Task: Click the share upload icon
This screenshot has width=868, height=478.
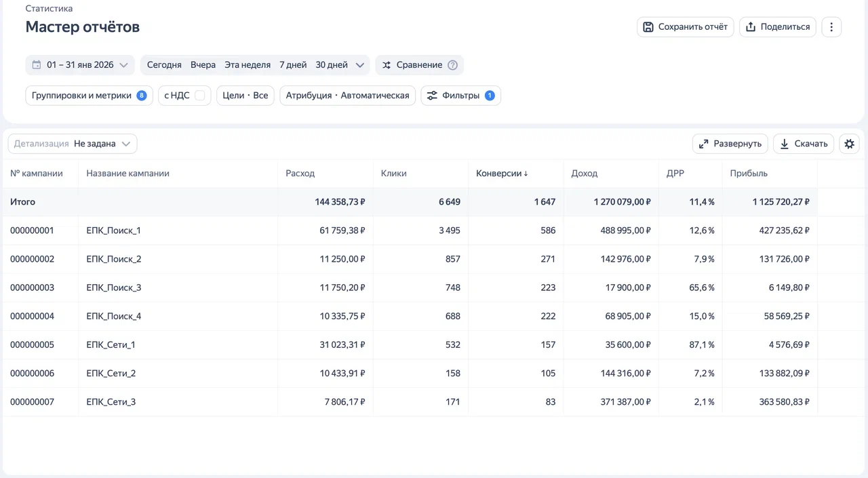Action: (x=751, y=27)
